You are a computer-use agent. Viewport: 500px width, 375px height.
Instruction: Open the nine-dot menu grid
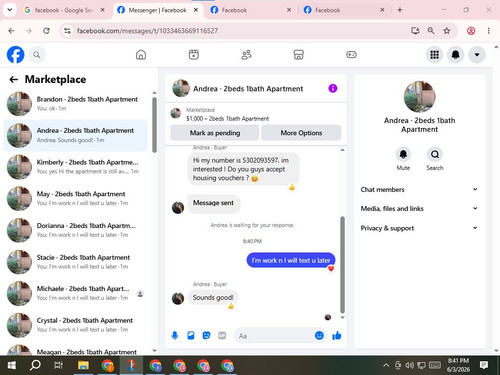pos(434,55)
